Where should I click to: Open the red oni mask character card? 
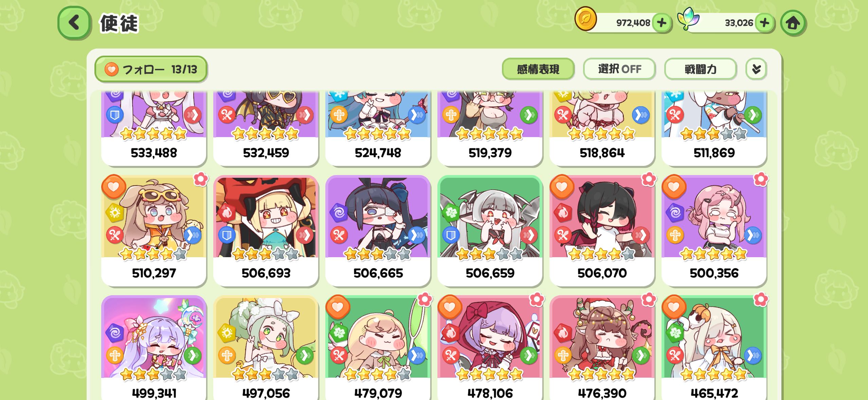(x=266, y=231)
